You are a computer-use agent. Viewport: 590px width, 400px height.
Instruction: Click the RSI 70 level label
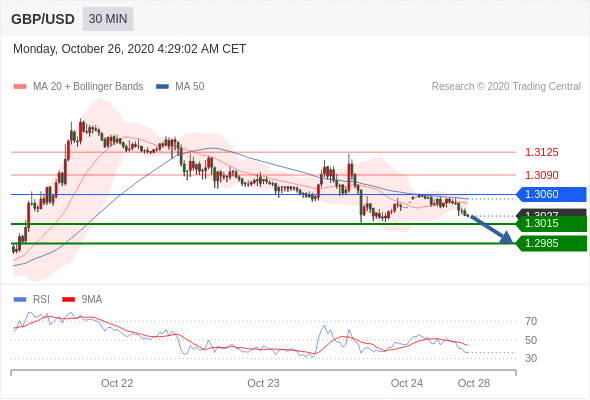coord(531,321)
